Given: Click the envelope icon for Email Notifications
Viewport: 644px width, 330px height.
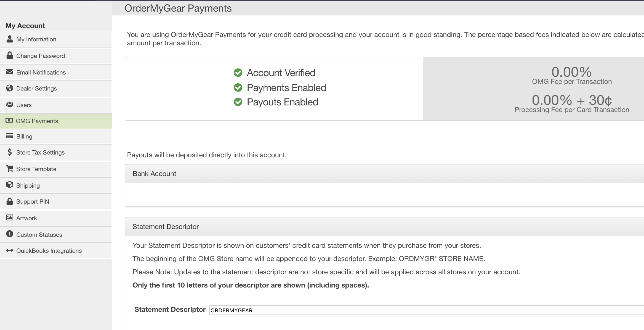Looking at the screenshot, I should coord(10,72).
